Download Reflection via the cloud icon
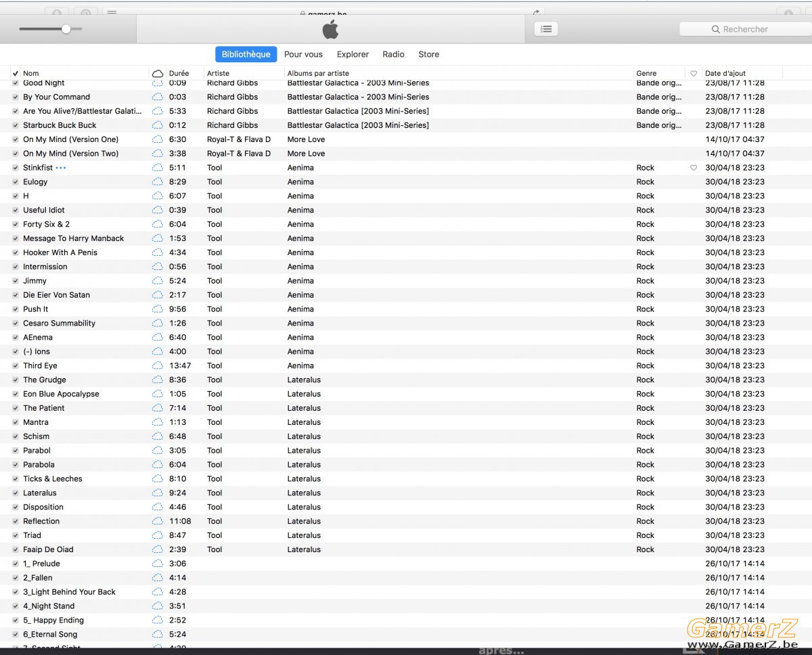This screenshot has height=655, width=812. coord(158,522)
